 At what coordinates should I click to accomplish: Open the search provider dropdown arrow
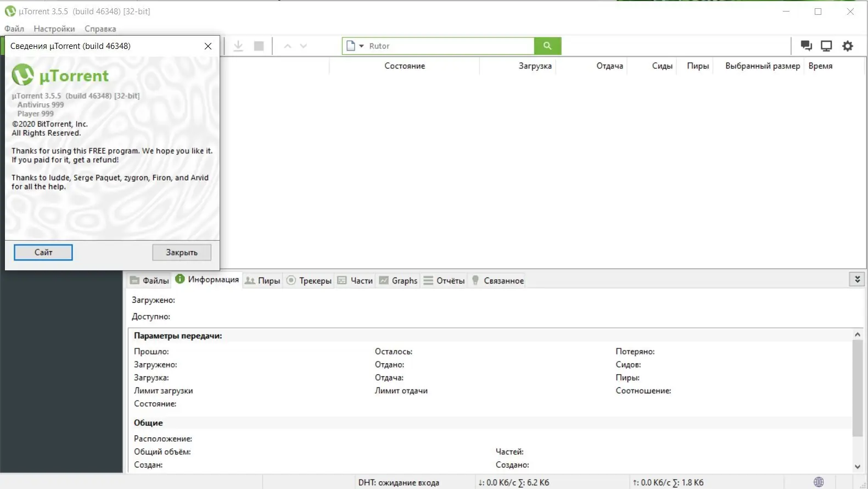(361, 46)
